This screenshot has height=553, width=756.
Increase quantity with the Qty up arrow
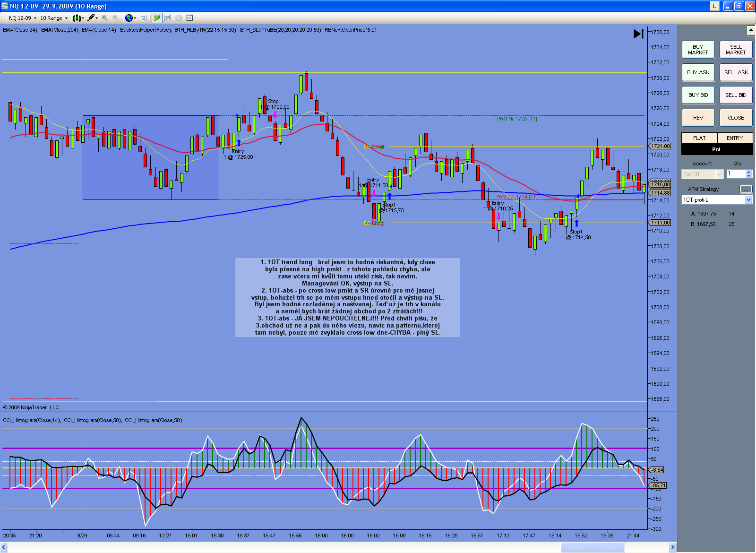748,172
